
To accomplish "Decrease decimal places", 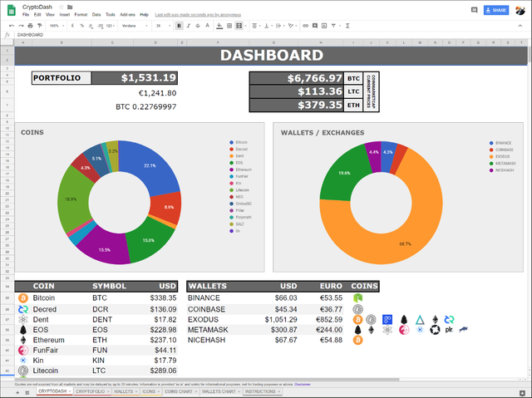I will coord(91,26).
